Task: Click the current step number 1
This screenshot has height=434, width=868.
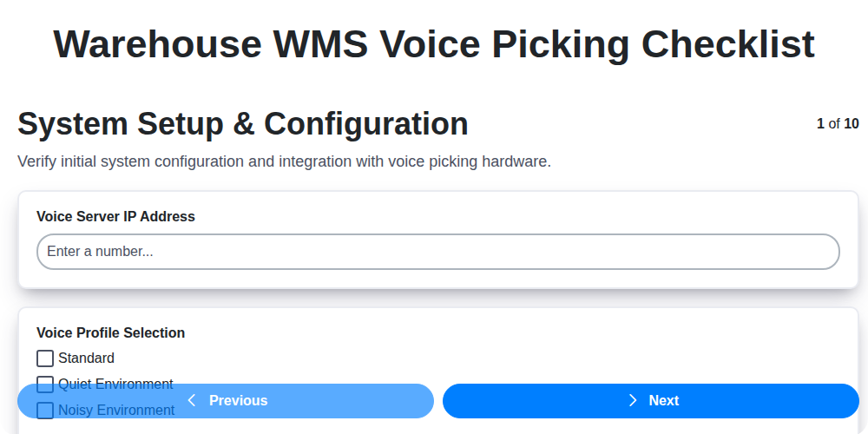Action: pyautogui.click(x=820, y=124)
